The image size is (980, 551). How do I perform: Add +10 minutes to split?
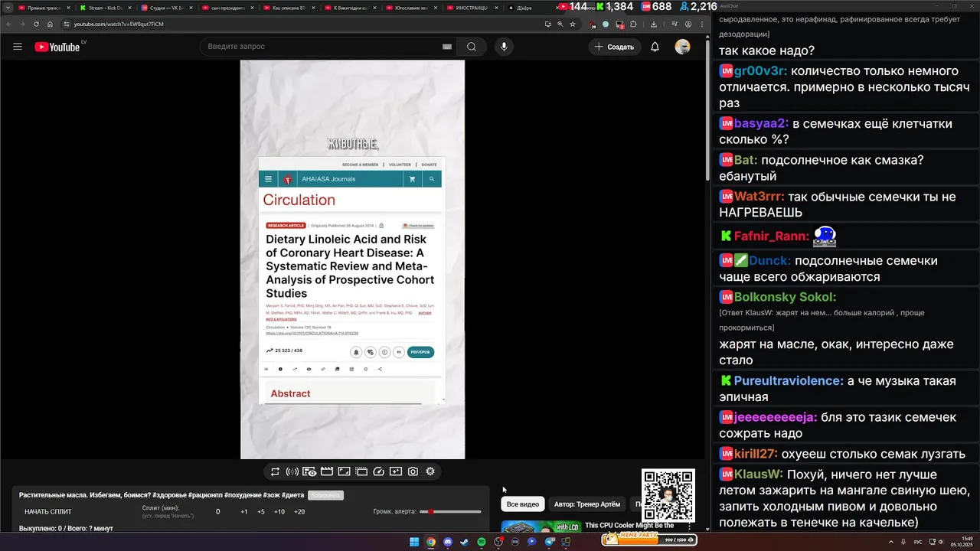(279, 511)
